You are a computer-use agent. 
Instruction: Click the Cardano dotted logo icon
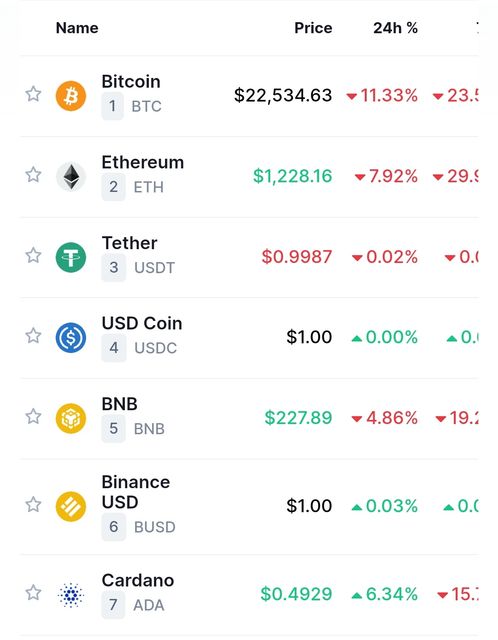71,595
